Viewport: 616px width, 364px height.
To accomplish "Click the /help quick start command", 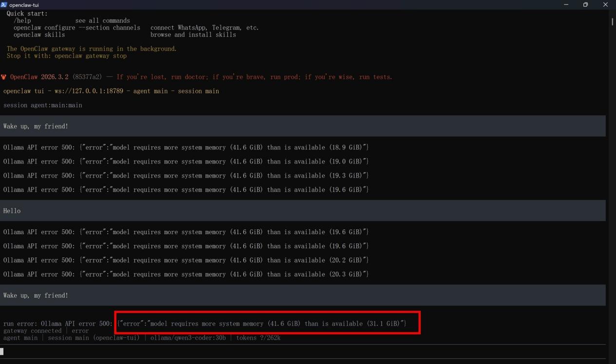I will (x=22, y=21).
